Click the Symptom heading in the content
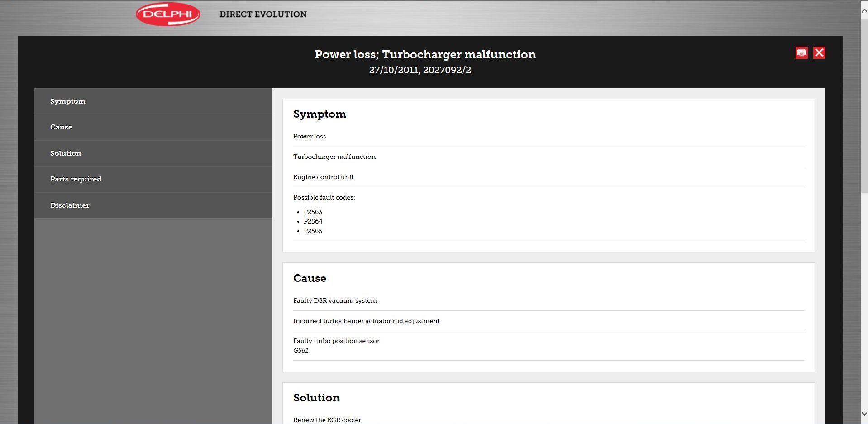 320,114
